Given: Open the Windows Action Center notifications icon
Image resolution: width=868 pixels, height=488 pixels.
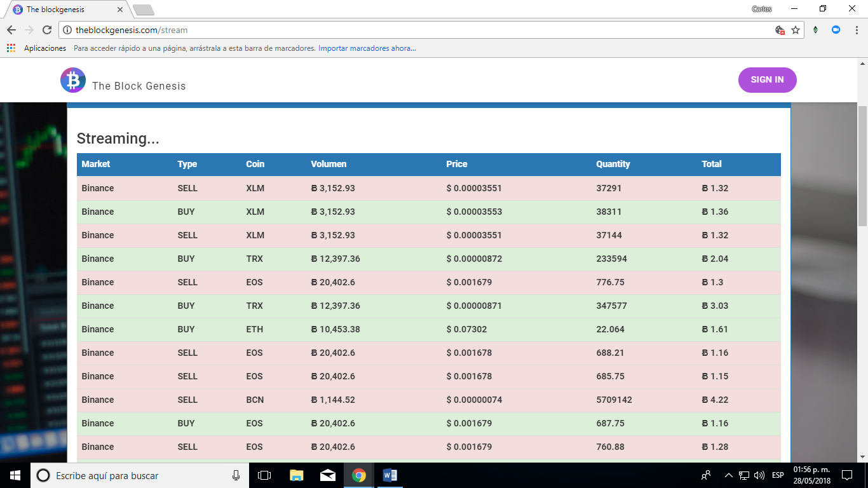Looking at the screenshot, I should [846, 475].
